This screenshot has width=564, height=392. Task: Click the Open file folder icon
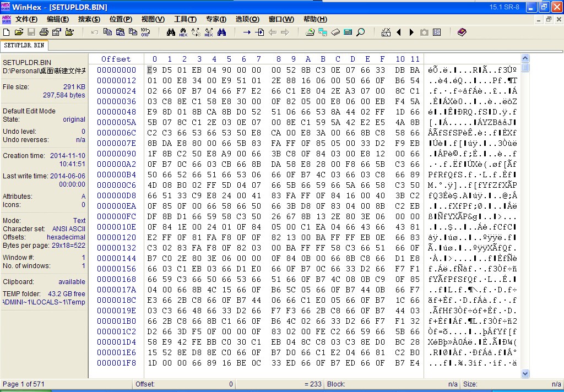point(19,32)
